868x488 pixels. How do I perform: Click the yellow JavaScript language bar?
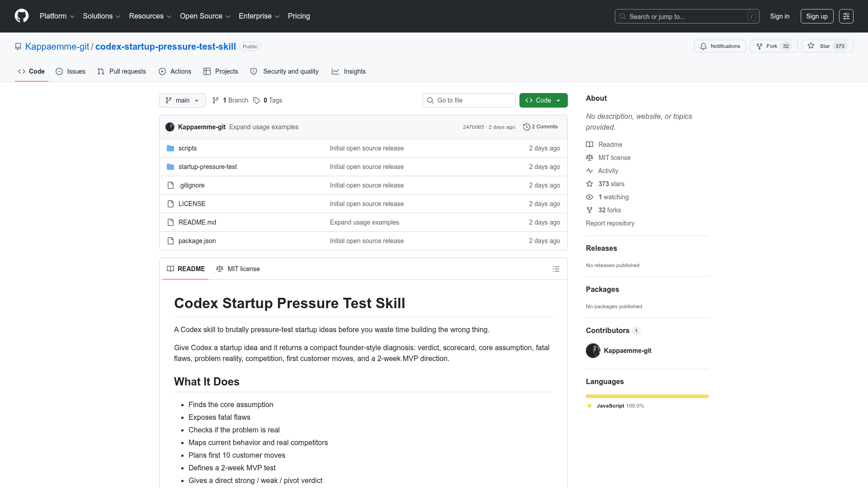tap(647, 396)
